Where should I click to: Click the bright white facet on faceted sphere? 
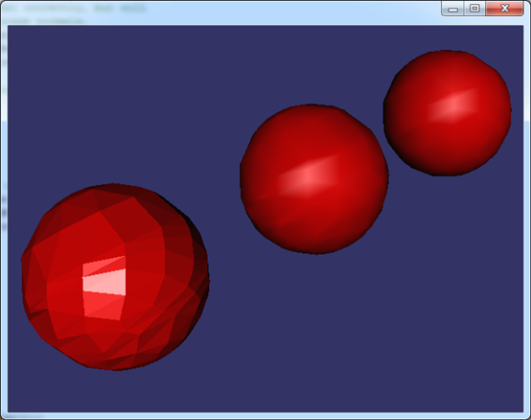point(104,282)
